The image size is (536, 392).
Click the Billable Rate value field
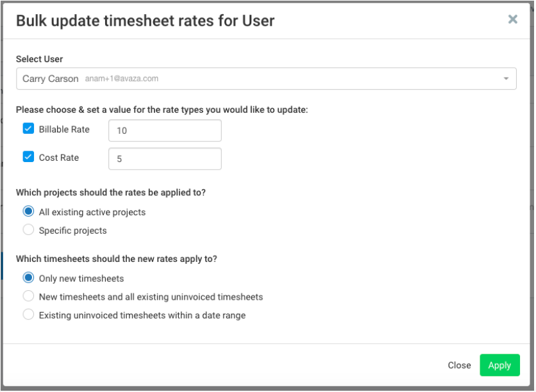pos(165,131)
